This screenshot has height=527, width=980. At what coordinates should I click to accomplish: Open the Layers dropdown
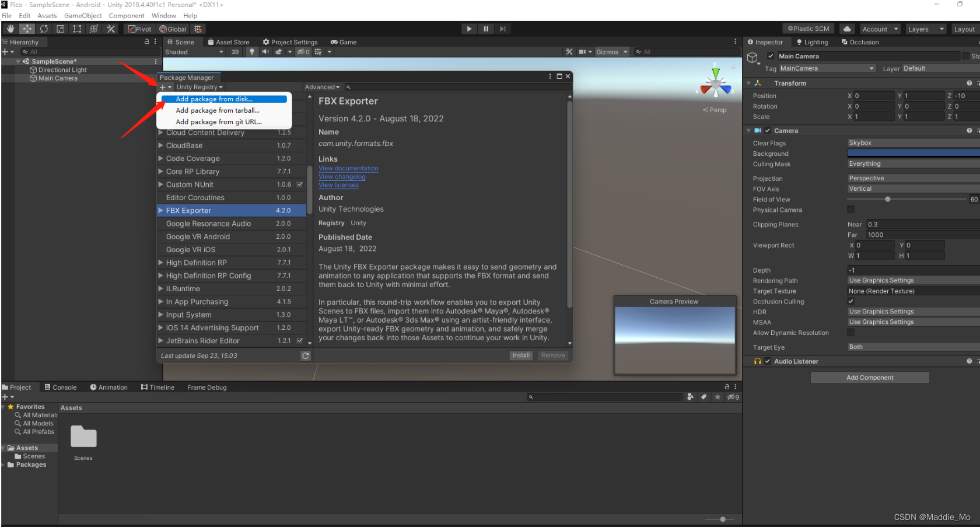pos(926,29)
